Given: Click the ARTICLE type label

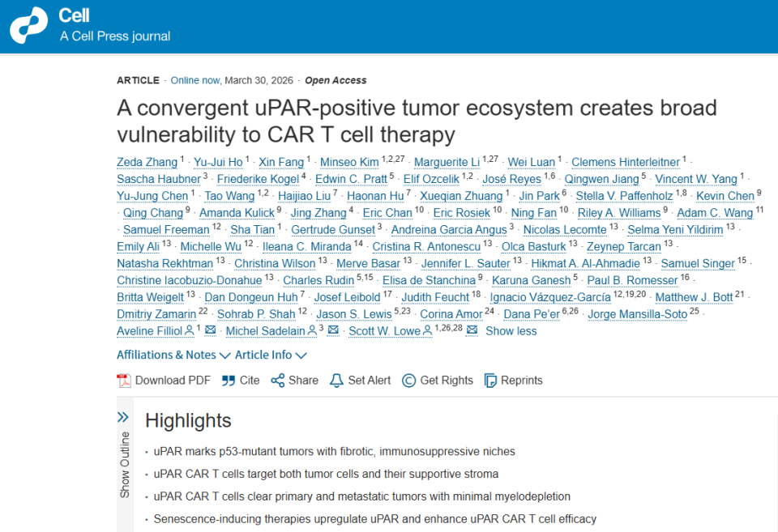Looking at the screenshot, I should coord(138,80).
